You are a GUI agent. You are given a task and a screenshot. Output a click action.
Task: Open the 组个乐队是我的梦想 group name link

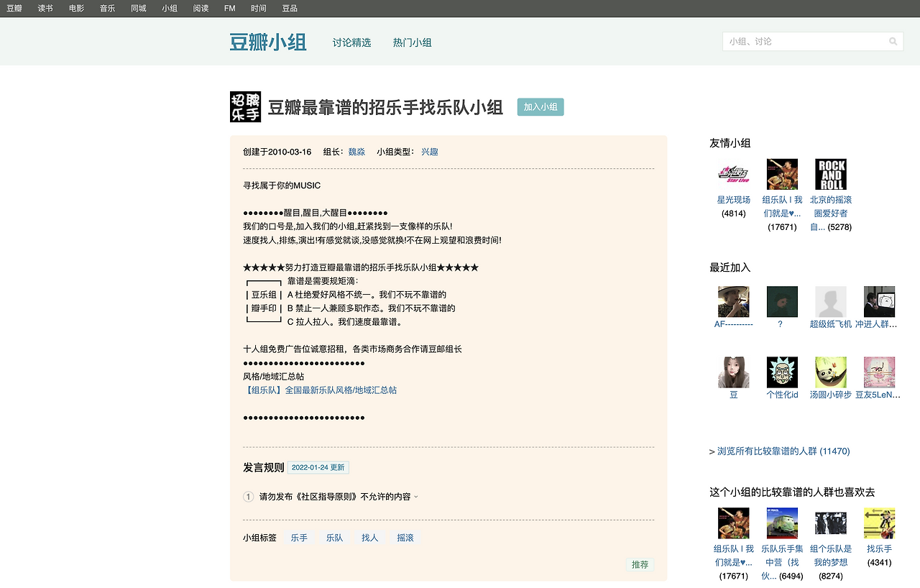click(831, 556)
